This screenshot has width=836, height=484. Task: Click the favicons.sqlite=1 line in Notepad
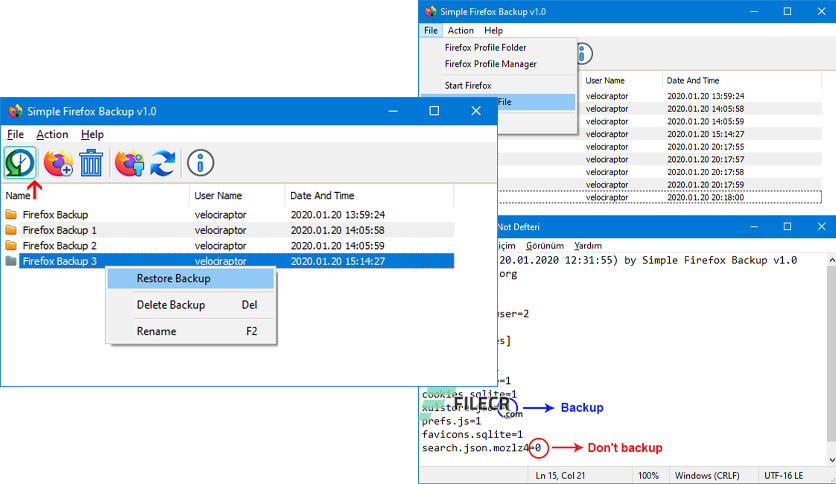click(472, 434)
